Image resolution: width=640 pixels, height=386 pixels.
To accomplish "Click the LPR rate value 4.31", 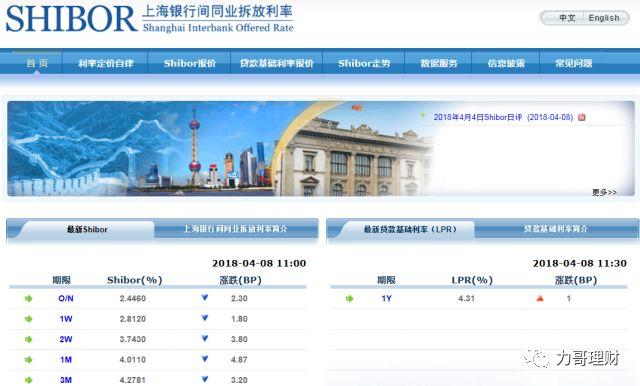I will (x=466, y=299).
